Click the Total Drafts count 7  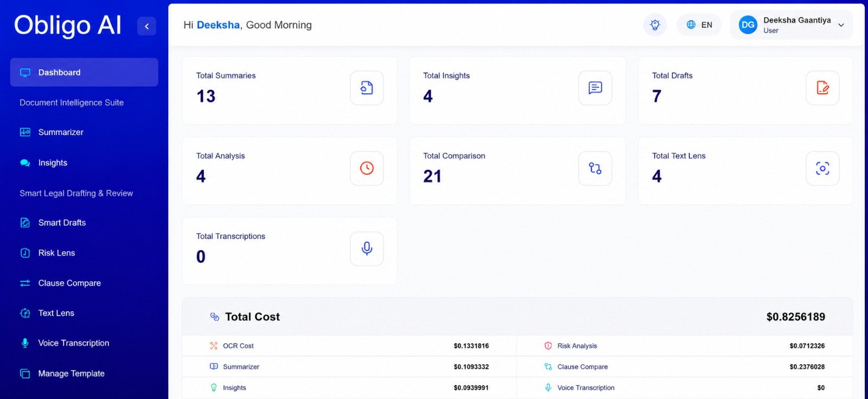(x=657, y=96)
